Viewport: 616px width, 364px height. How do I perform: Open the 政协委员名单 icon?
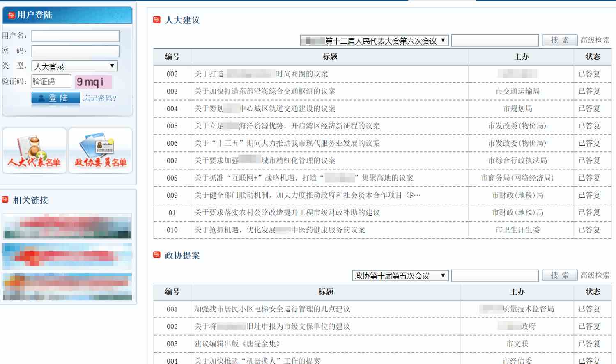pyautogui.click(x=100, y=151)
